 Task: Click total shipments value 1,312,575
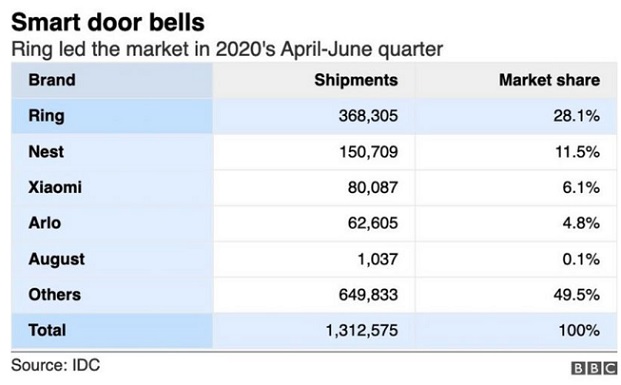point(362,330)
